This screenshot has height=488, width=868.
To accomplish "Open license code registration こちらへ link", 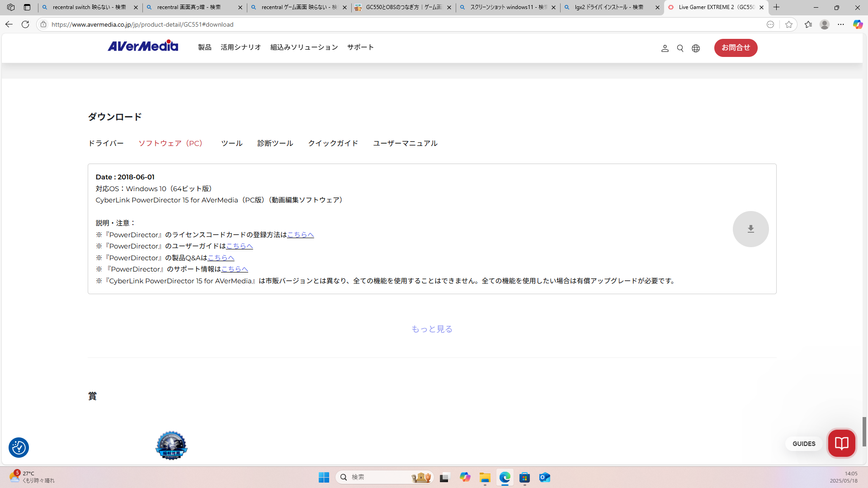I will pos(301,235).
